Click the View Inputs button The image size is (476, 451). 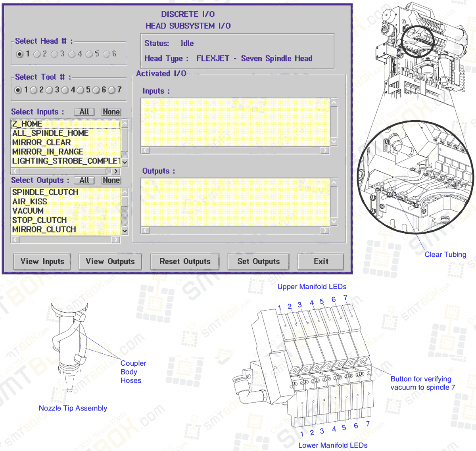pos(42,261)
